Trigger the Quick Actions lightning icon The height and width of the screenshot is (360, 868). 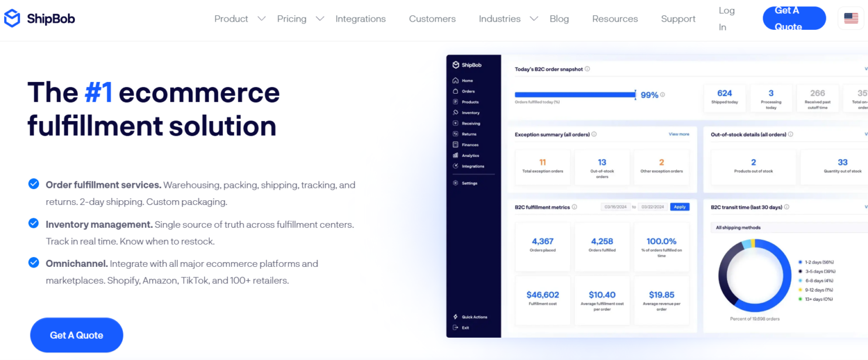click(x=456, y=317)
